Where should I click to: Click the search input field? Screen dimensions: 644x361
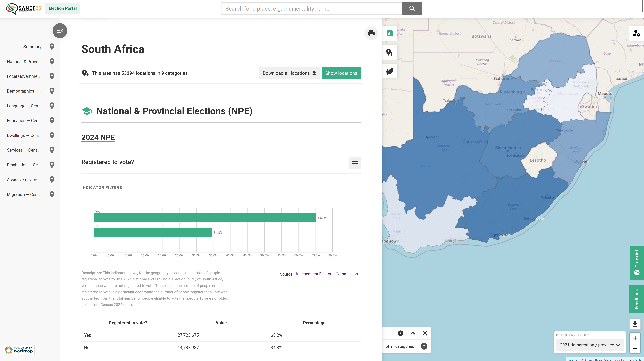click(311, 8)
